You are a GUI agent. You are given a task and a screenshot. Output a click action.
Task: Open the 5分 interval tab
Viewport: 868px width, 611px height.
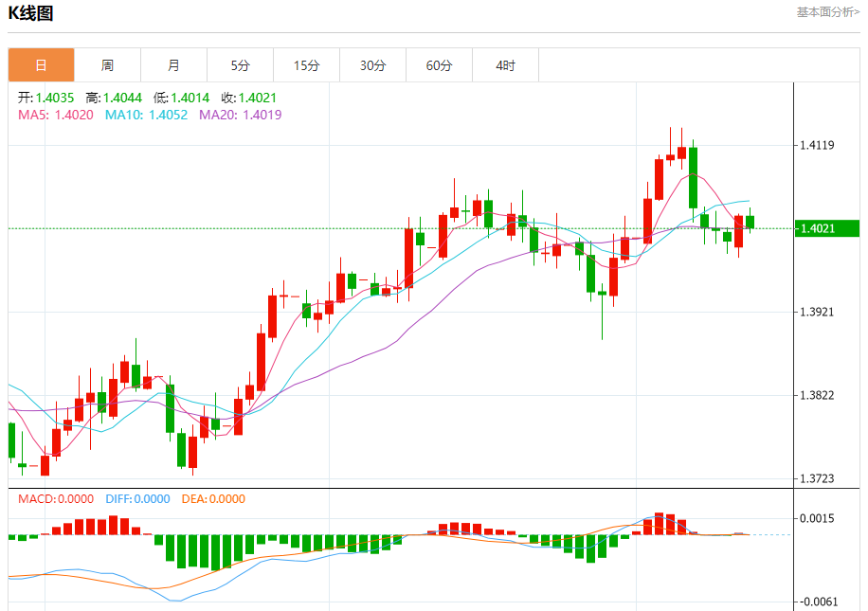241,65
